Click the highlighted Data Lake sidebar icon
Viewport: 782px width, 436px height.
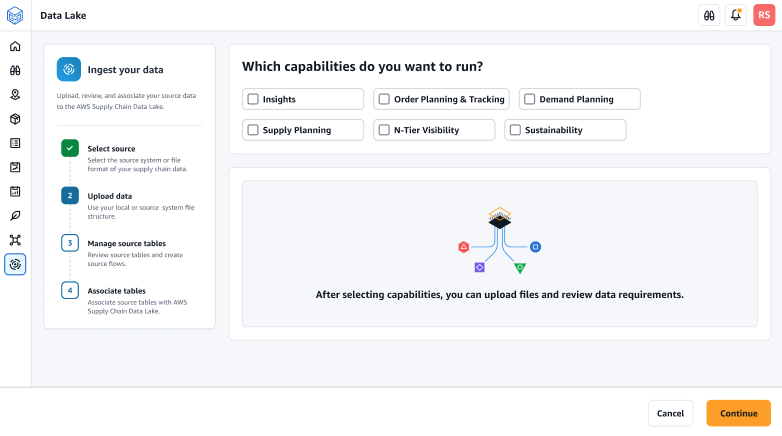[15, 264]
